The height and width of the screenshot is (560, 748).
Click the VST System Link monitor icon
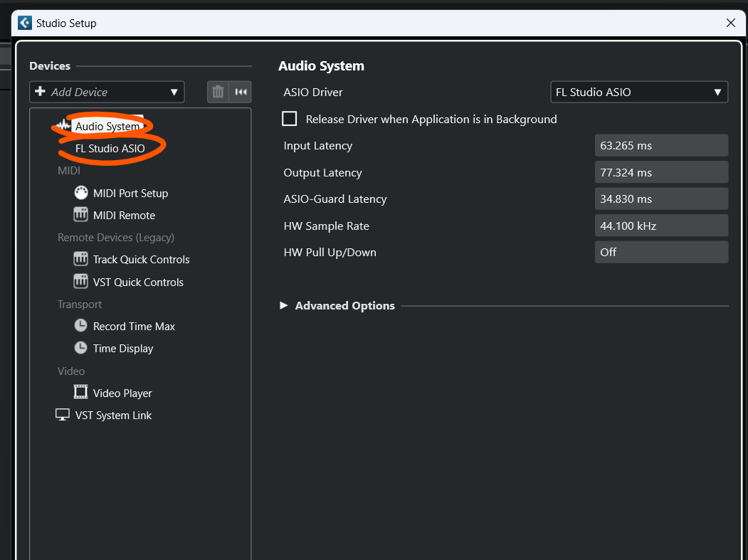(63, 415)
